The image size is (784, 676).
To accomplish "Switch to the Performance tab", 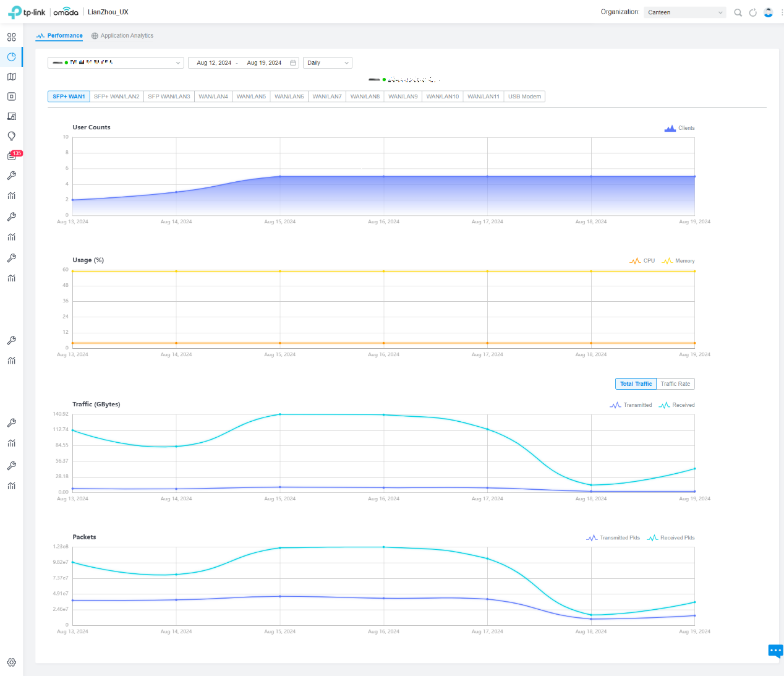I will click(59, 36).
